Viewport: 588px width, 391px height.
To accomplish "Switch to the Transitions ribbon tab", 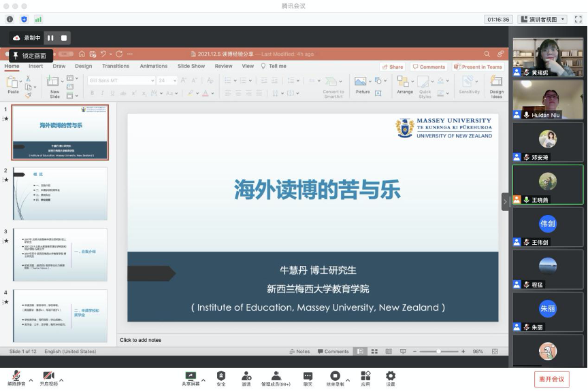I will (x=116, y=66).
